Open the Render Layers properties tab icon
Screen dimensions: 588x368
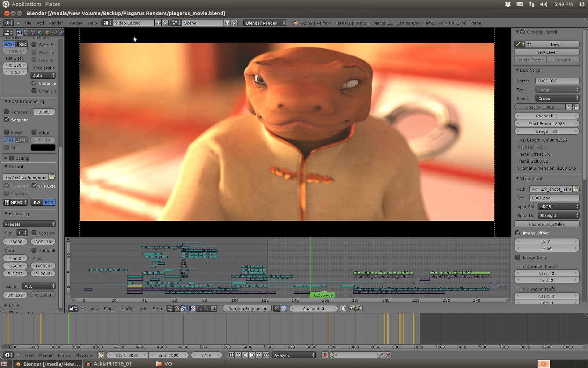26,32
